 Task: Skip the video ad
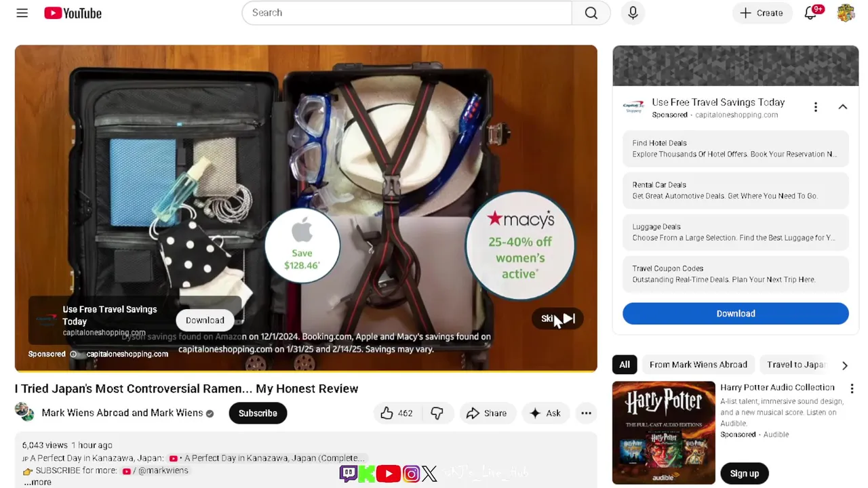(x=557, y=319)
